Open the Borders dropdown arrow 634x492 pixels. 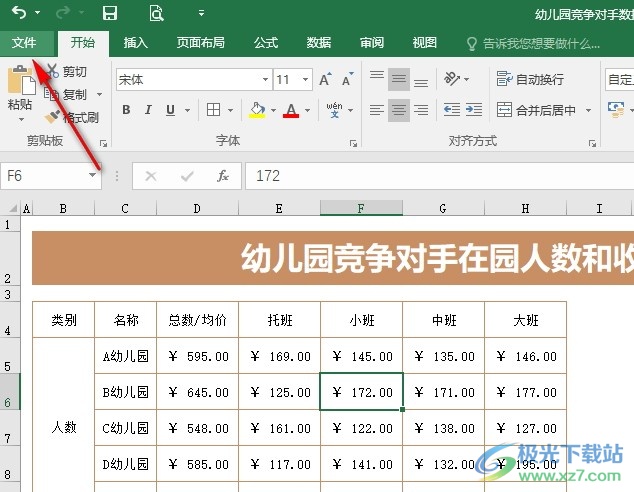230,110
